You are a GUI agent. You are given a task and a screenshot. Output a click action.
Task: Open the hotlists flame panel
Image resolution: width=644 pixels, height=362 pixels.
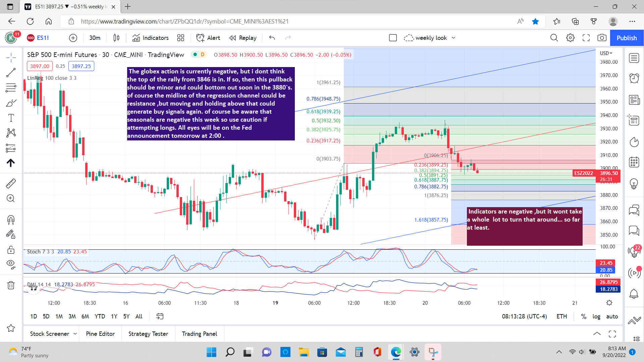click(634, 142)
